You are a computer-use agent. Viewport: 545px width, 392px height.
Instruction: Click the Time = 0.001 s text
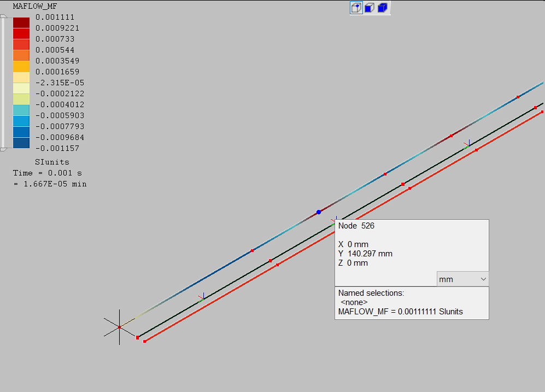click(47, 173)
